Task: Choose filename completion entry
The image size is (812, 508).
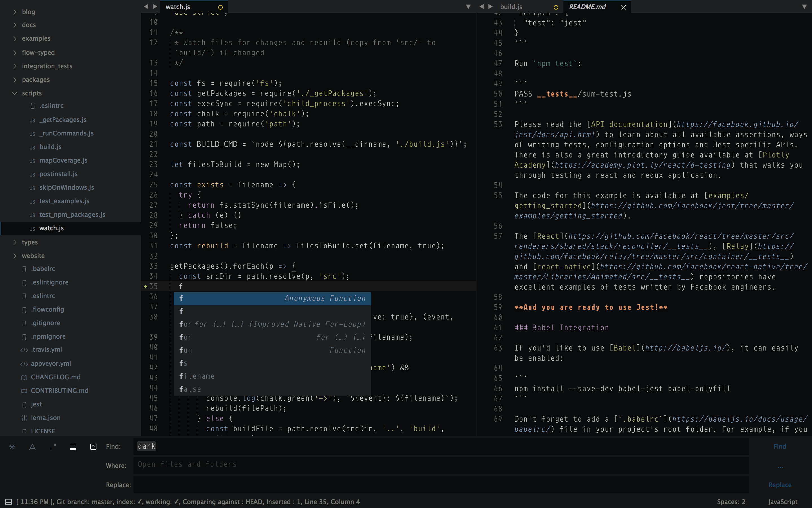Action: tap(272, 376)
